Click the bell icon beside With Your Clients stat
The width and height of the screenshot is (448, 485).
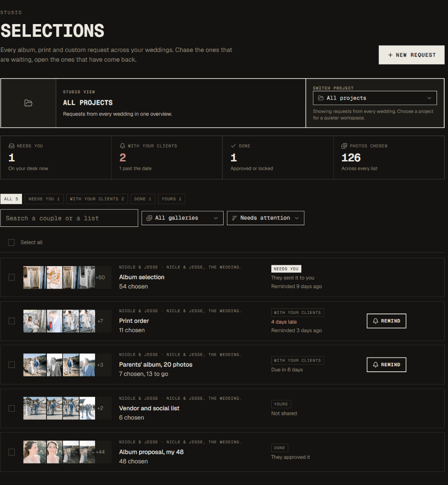pyautogui.click(x=123, y=146)
